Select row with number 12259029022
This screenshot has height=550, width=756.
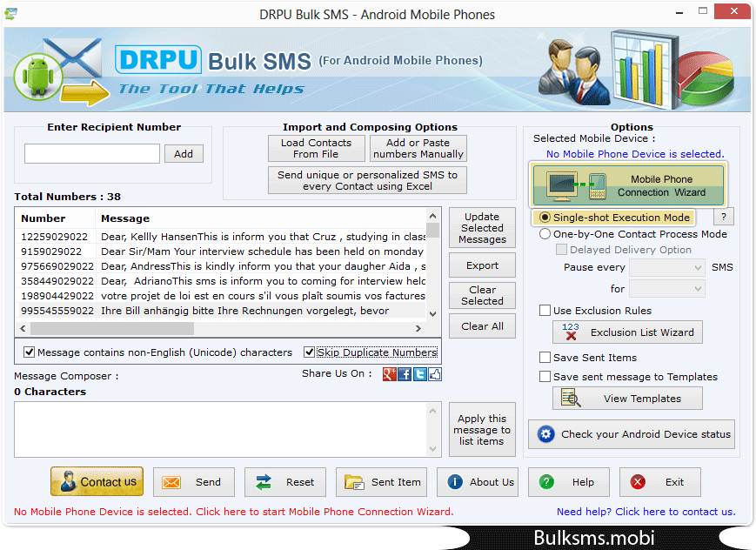221,237
